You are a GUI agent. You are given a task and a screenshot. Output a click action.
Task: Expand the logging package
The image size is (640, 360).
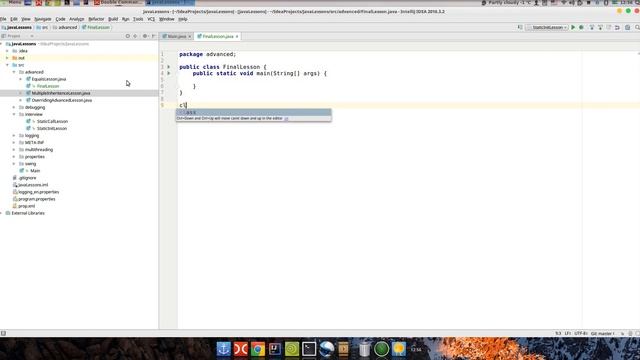[x=14, y=136]
